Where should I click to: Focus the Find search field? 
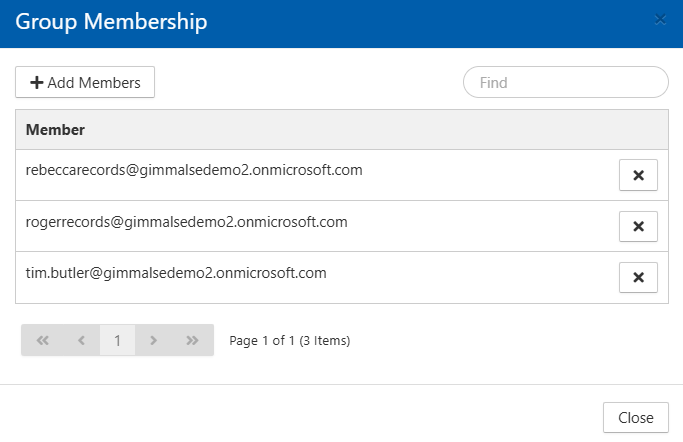565,83
